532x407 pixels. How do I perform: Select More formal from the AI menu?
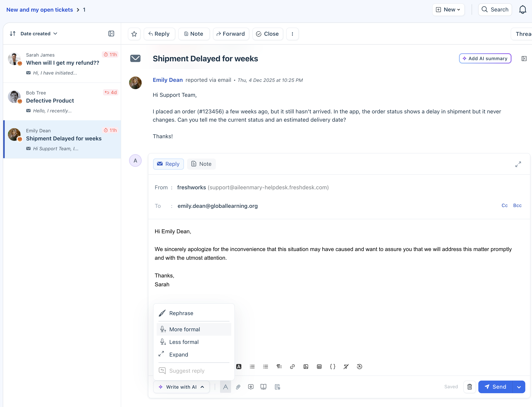pos(185,329)
